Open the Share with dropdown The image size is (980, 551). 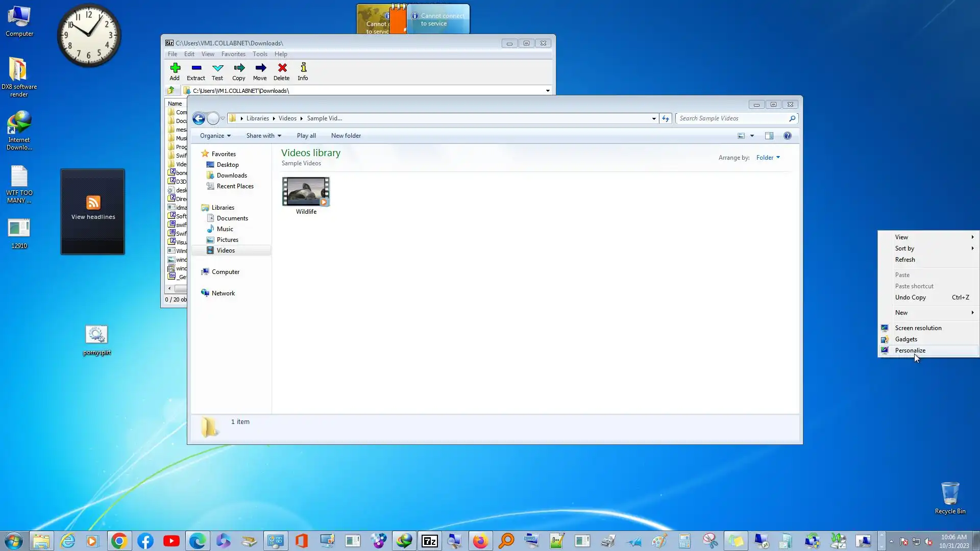(263, 136)
